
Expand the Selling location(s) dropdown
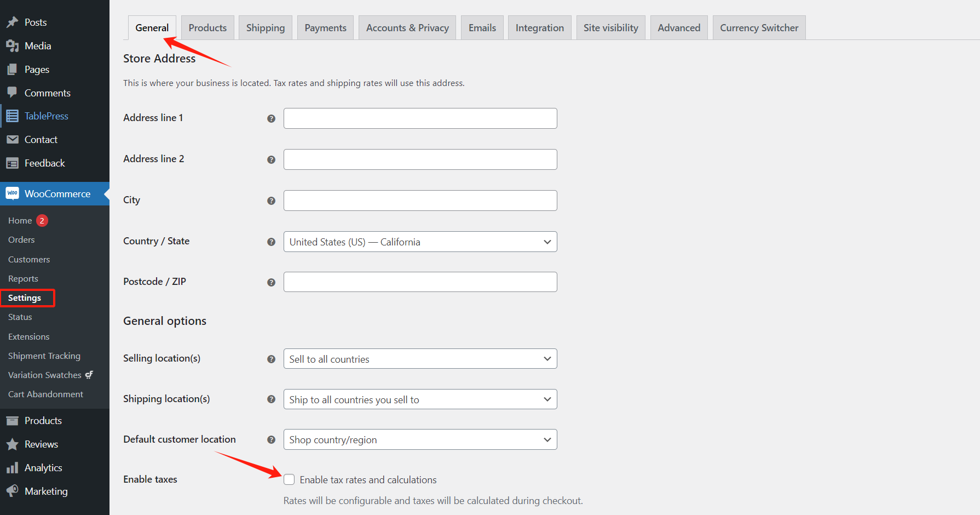420,359
